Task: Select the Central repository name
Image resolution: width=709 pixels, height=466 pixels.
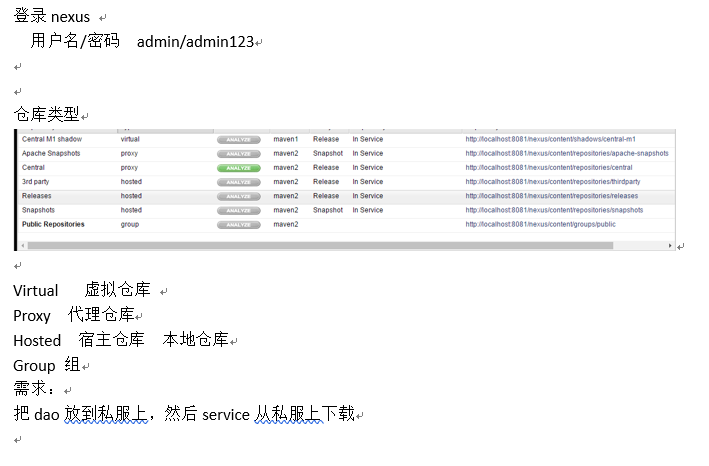Action: click(x=33, y=167)
